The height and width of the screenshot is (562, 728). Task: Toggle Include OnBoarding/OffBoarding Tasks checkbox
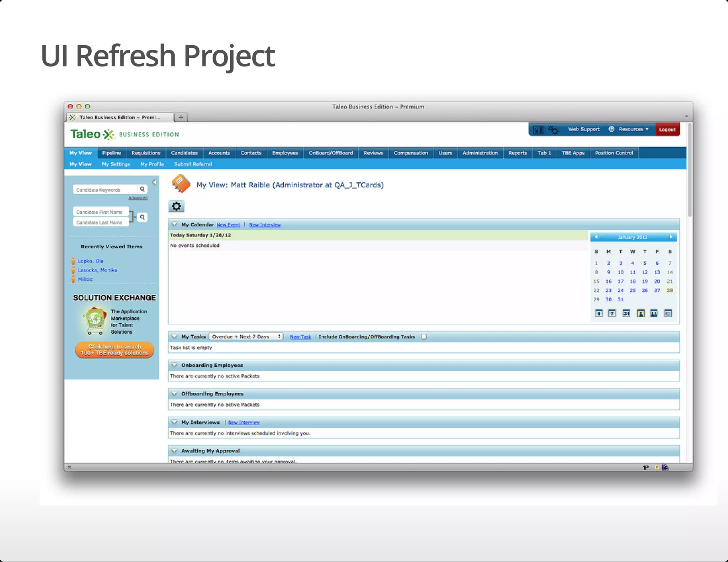(x=424, y=337)
